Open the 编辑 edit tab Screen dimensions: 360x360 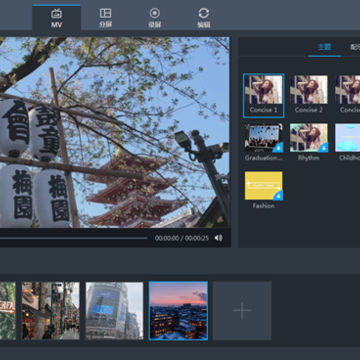coord(204,18)
